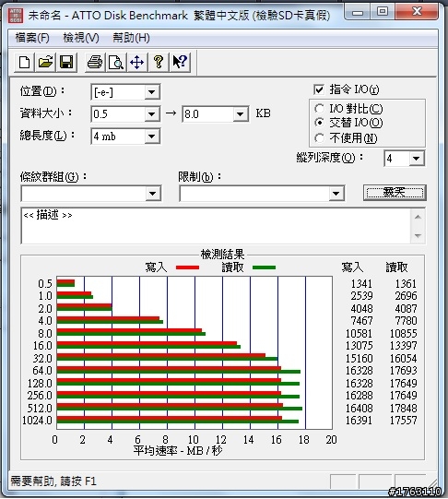Click the red 寫入 legend swatch

coord(188,267)
